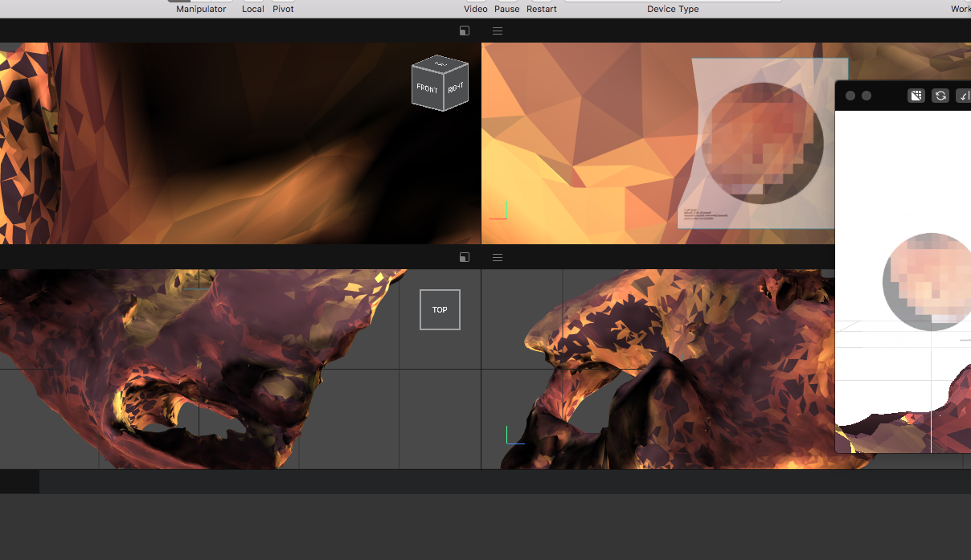Click the Pivot toolbar label

point(283,9)
